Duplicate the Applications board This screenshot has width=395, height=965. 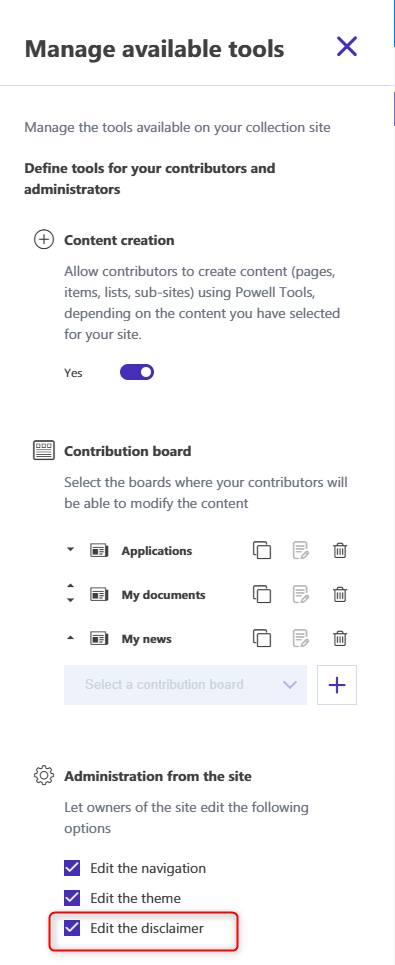pyautogui.click(x=261, y=550)
